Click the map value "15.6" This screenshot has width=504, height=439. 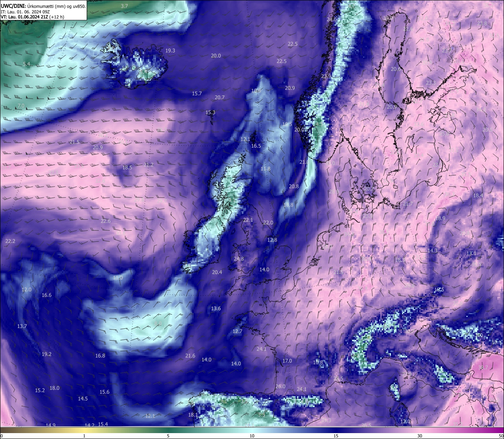coord(104,392)
